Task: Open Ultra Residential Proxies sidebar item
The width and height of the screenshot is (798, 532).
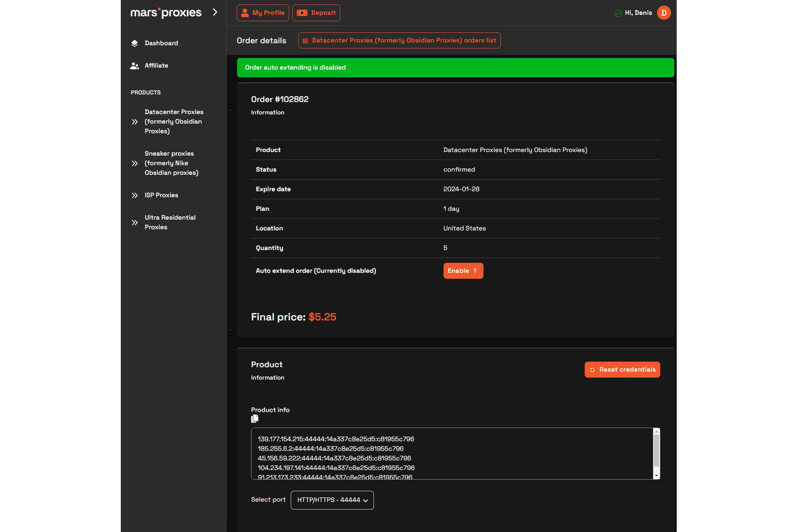Action: [x=170, y=222]
